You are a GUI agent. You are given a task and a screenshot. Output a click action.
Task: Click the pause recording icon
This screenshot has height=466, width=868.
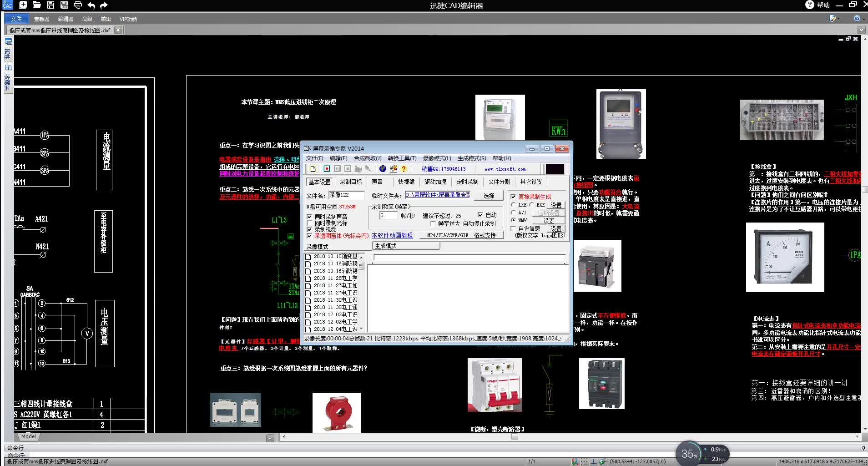tap(337, 169)
